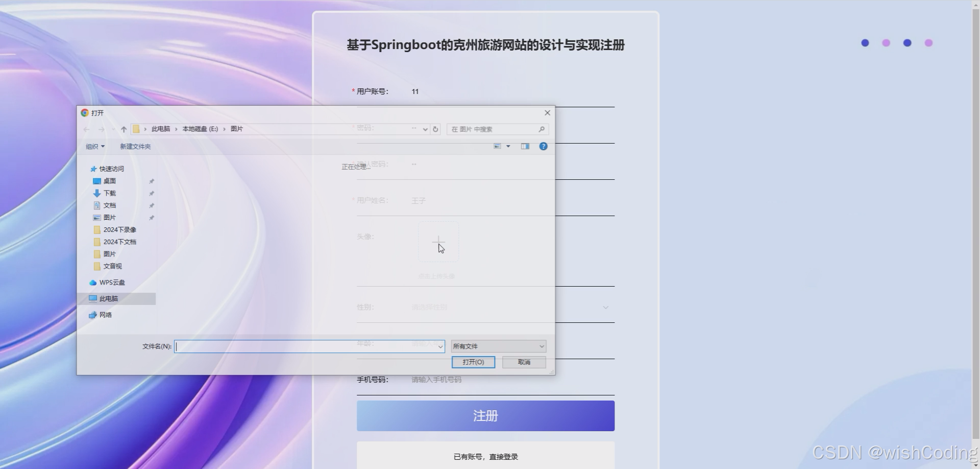Click the Forward arrow in file dialog
980x469 pixels.
(102, 129)
